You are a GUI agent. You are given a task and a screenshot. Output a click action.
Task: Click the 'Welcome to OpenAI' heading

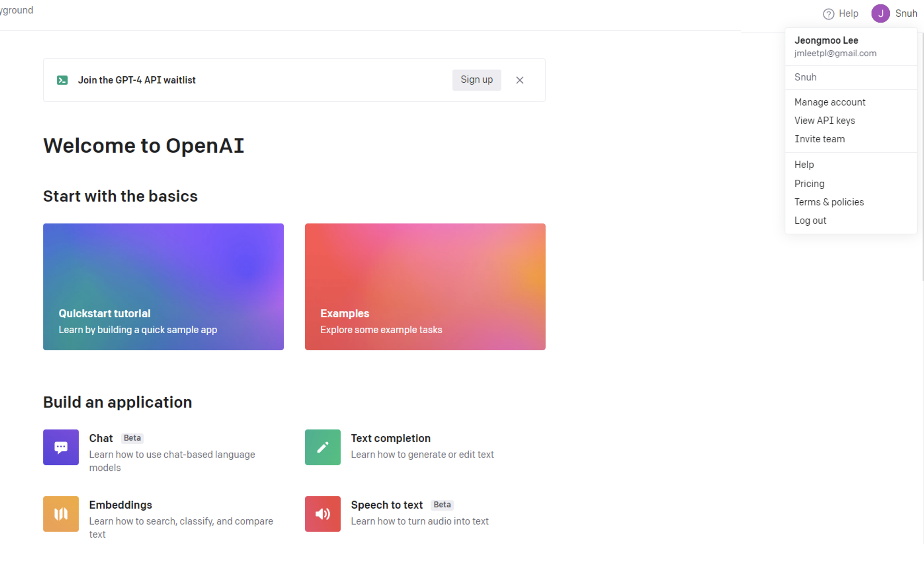[143, 146]
